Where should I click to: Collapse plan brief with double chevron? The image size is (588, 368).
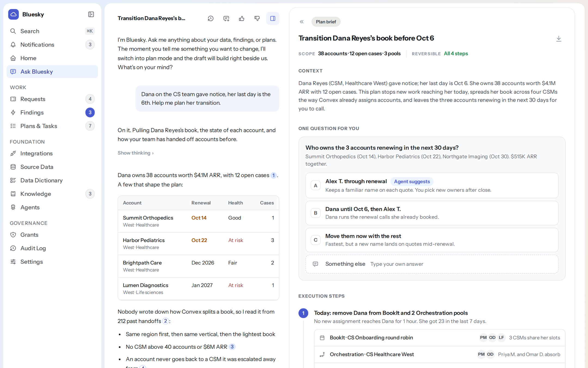(302, 22)
